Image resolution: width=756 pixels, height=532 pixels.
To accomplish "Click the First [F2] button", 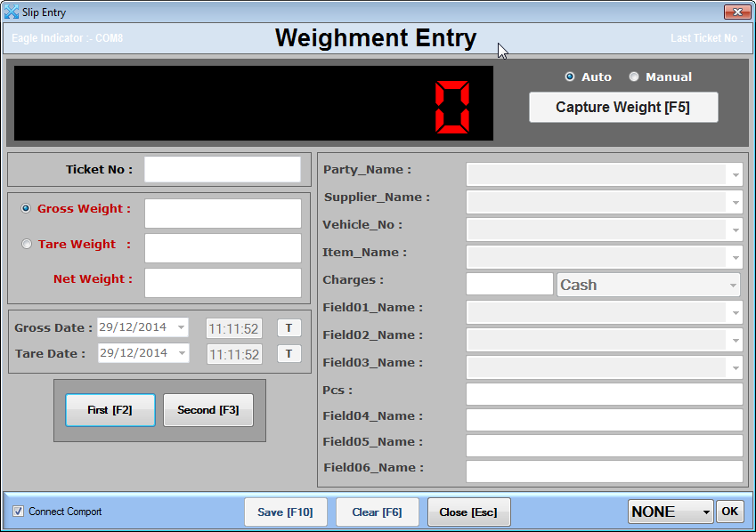I will tap(110, 410).
